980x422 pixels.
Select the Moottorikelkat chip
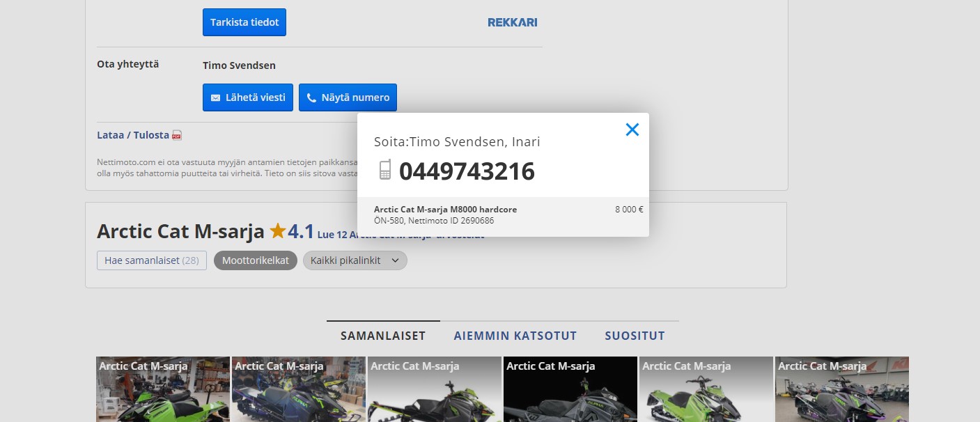[x=256, y=260]
